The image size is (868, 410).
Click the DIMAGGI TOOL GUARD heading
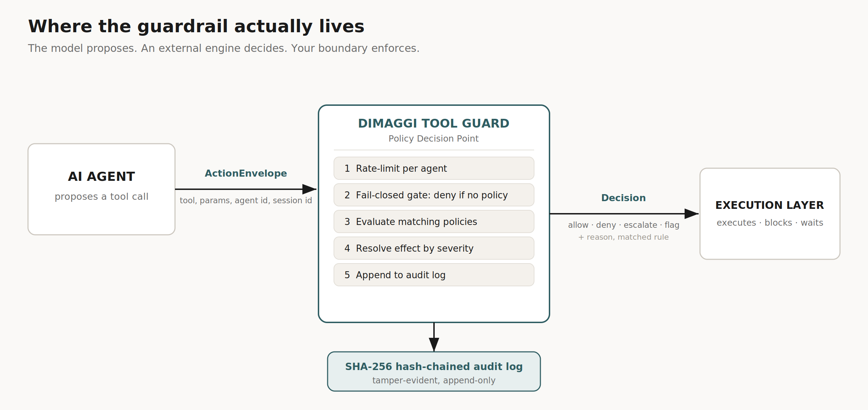[434, 123]
